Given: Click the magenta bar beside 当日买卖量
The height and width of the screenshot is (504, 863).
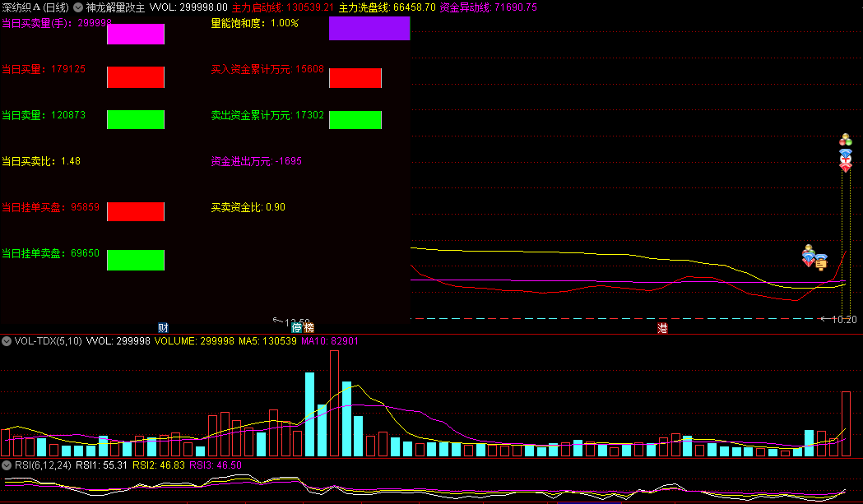Looking at the screenshot, I should point(136,34).
